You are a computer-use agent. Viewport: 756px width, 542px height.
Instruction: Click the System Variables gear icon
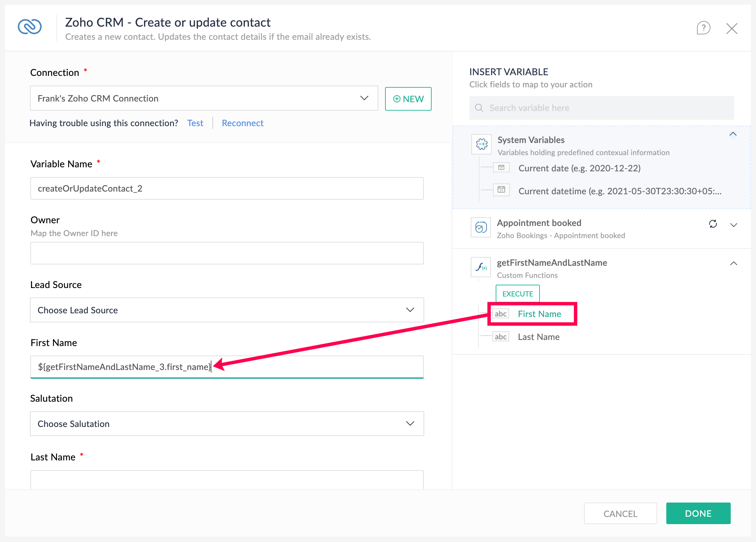click(481, 144)
